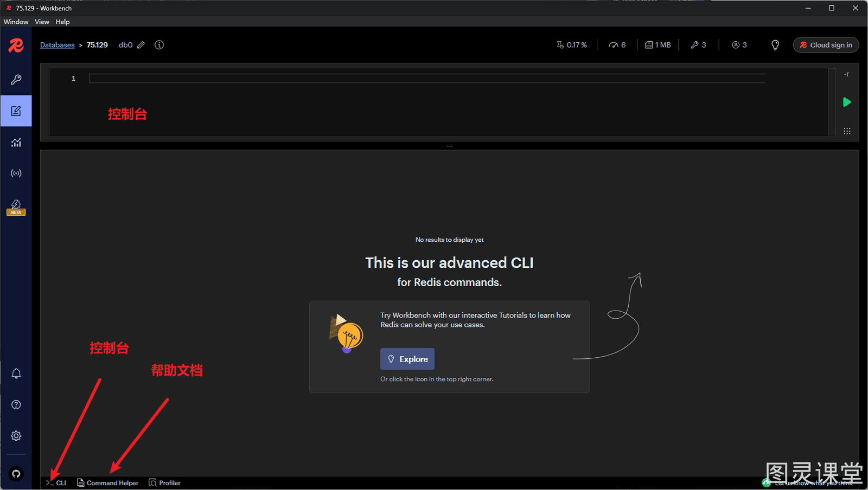The image size is (868, 490).
Task: Click the connected clients stat with user icon
Action: (x=739, y=45)
